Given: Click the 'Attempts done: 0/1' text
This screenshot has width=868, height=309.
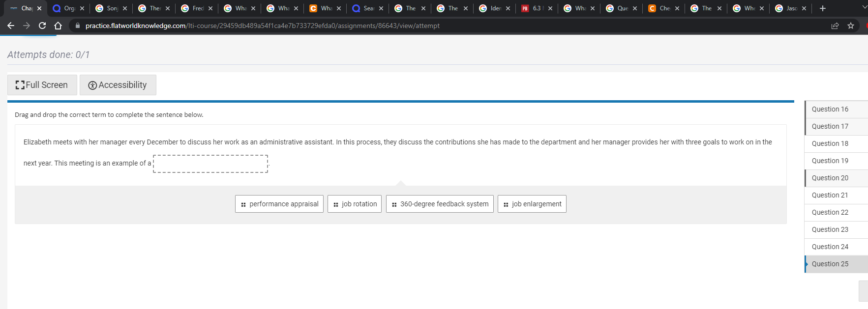Looking at the screenshot, I should click(48, 55).
